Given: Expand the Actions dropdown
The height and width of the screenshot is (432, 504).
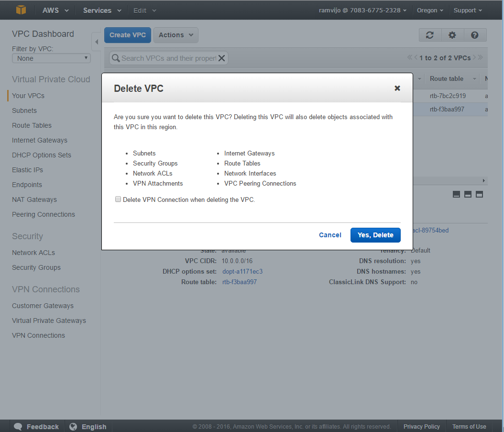Looking at the screenshot, I should pos(175,35).
